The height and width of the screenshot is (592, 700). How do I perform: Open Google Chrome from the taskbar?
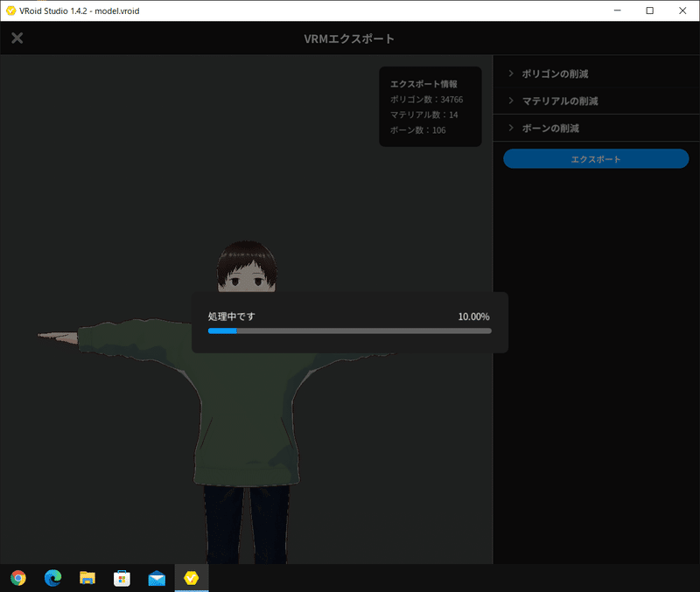(x=18, y=578)
